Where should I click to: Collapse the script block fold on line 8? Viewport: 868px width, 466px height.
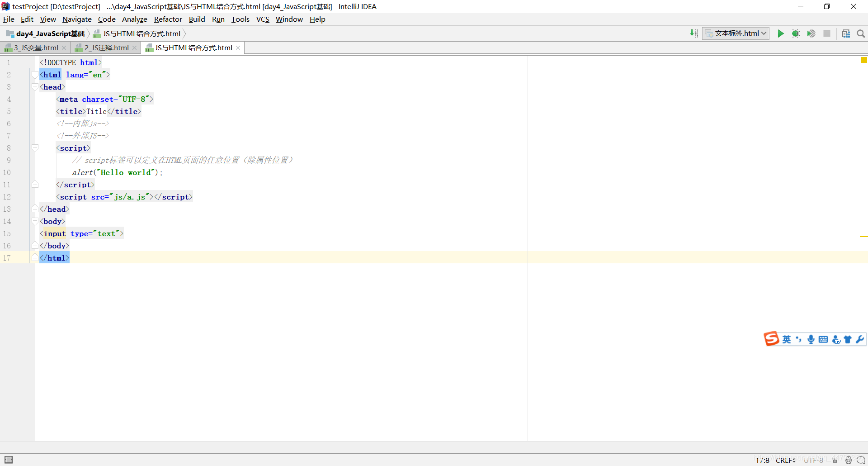35,148
